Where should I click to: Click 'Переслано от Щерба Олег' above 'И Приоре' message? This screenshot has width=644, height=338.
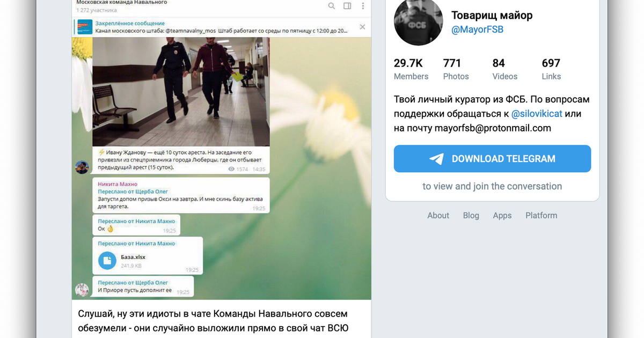(x=133, y=282)
